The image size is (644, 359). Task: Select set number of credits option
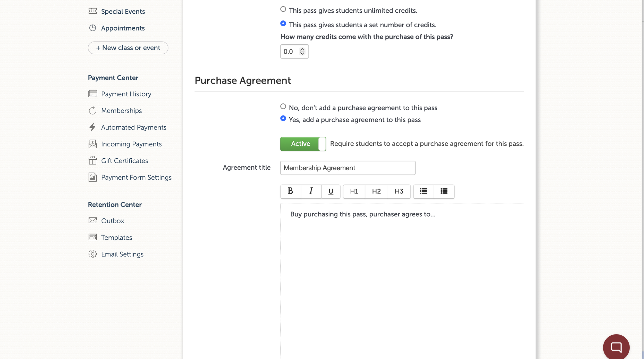click(283, 24)
